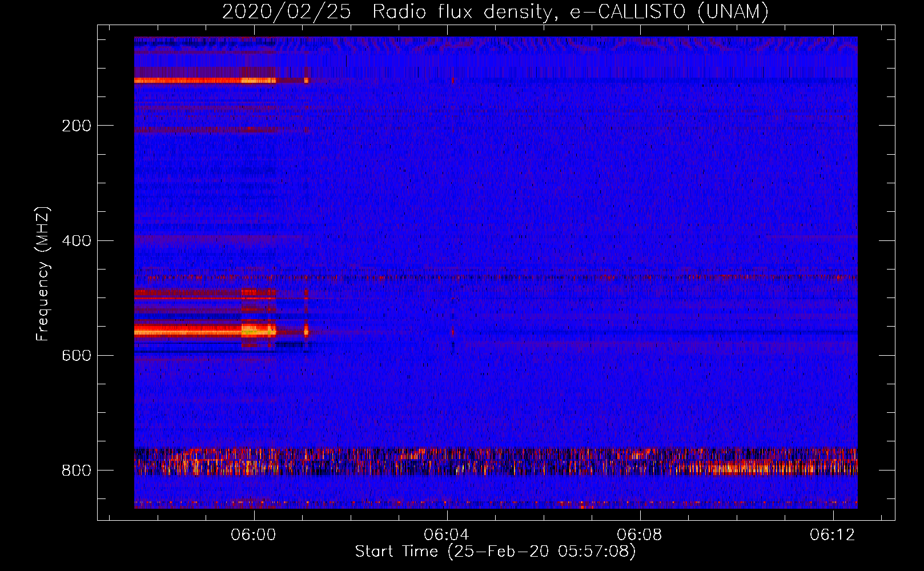
Task: Click the date "2020/02/25" in the title
Action: (286, 11)
